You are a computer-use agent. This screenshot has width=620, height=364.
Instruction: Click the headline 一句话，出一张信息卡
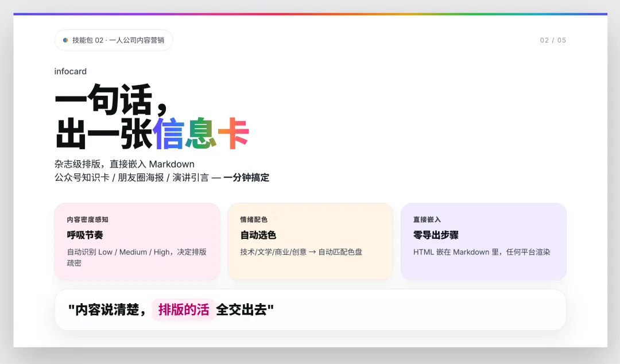(x=152, y=115)
